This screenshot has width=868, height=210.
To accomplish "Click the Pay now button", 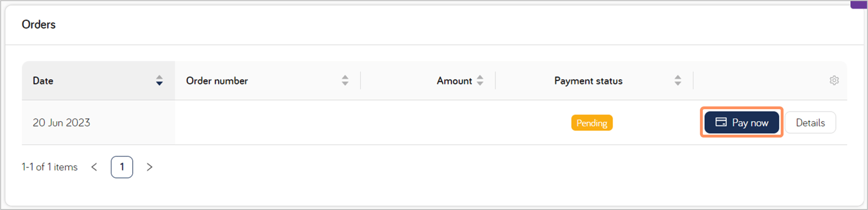I will pos(742,122).
